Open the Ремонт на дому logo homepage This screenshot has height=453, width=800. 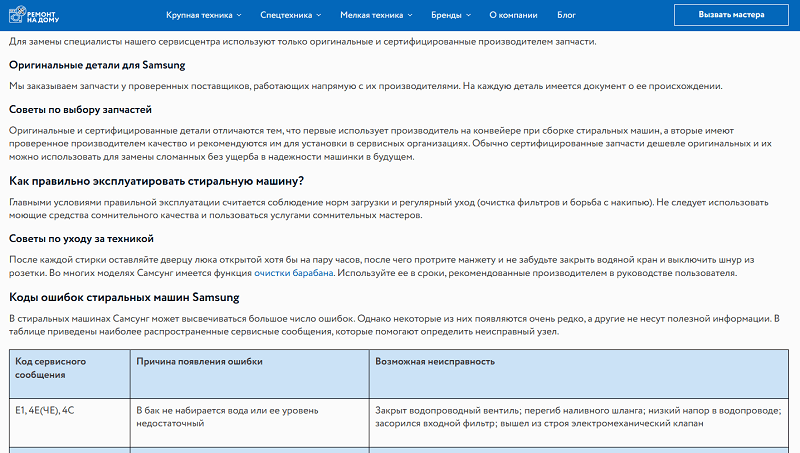34,15
